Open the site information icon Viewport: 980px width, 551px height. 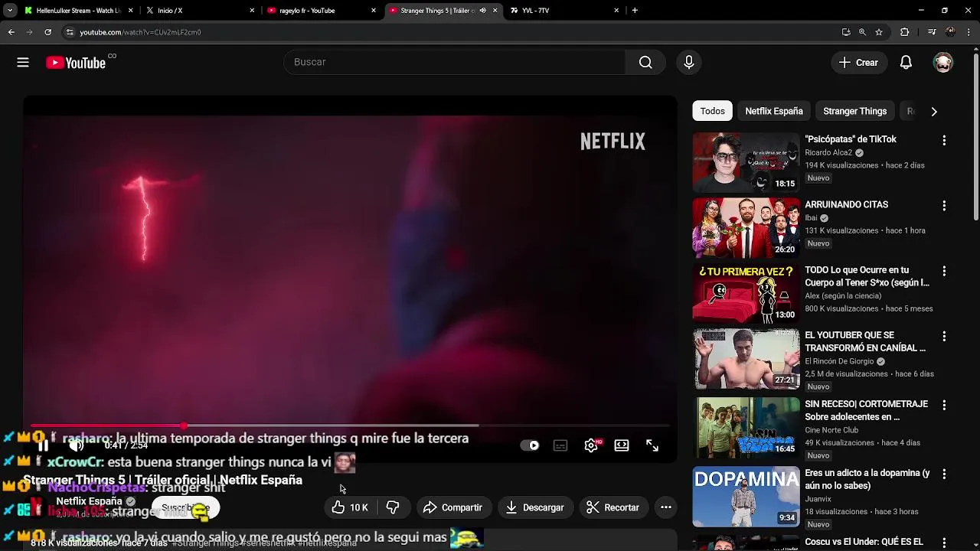point(70,32)
